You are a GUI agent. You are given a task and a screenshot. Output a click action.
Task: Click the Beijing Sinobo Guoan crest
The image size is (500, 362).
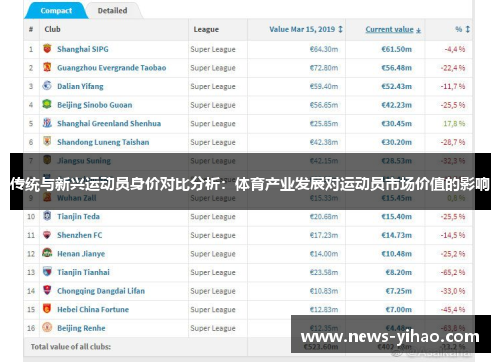(x=47, y=104)
